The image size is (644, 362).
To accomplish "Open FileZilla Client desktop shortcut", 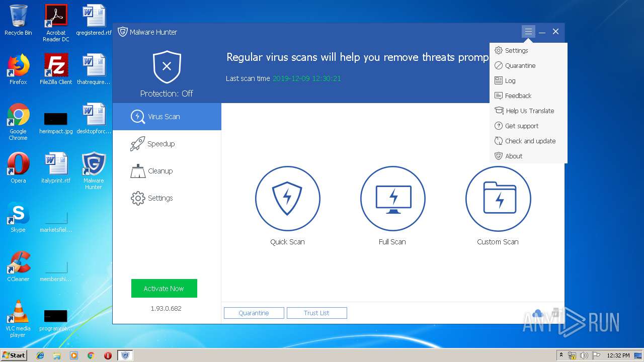I will tap(56, 69).
